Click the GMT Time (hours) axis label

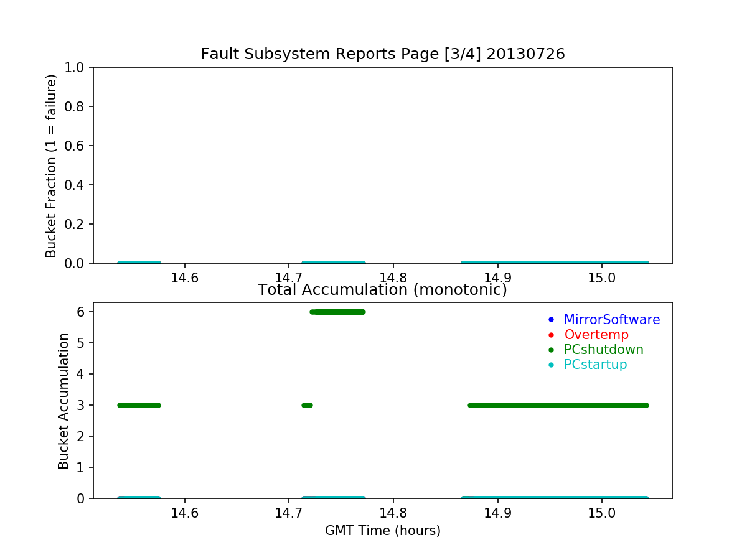point(382,531)
